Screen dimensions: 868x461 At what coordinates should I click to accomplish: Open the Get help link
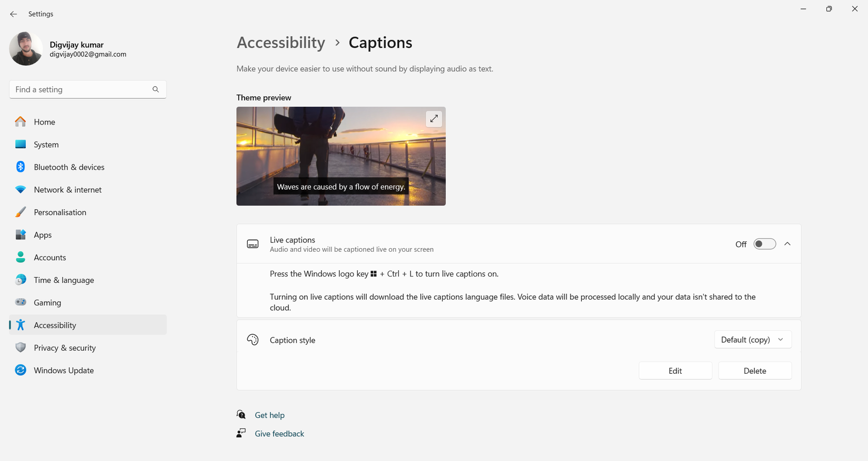(269, 415)
